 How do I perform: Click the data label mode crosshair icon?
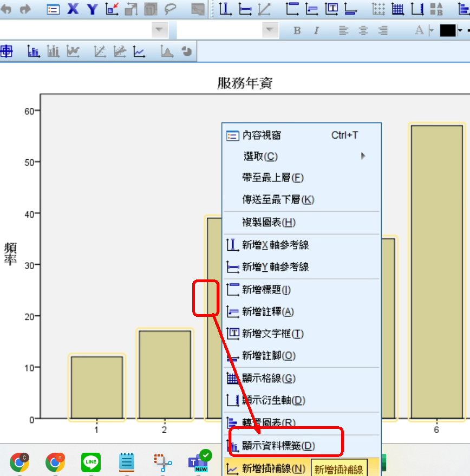6,51
